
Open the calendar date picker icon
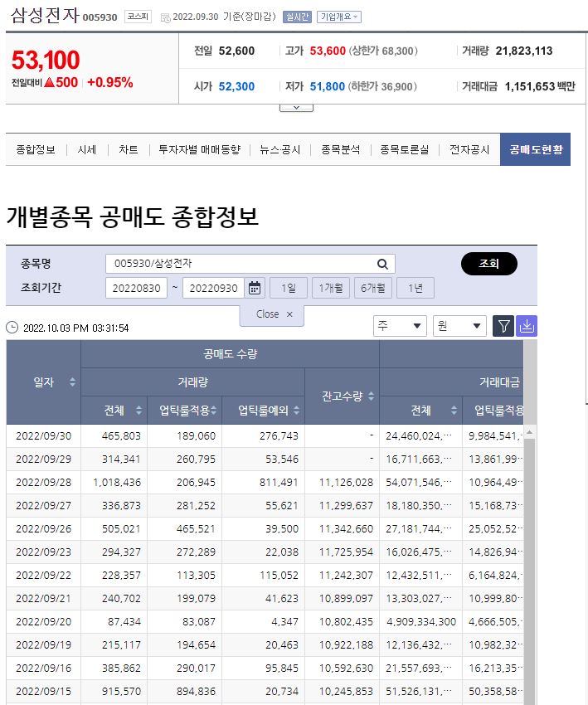(255, 288)
